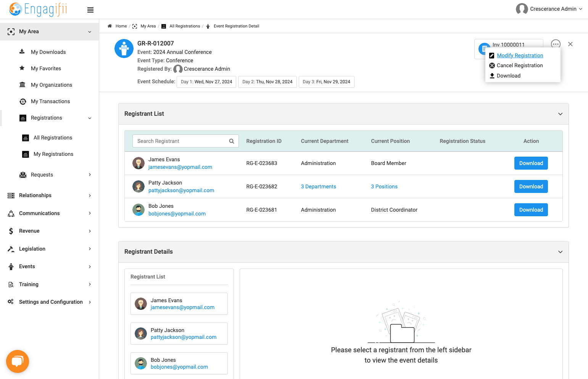Image resolution: width=588 pixels, height=379 pixels.
Task: Select Bob Jones card in Registrant Details
Action: click(179, 363)
